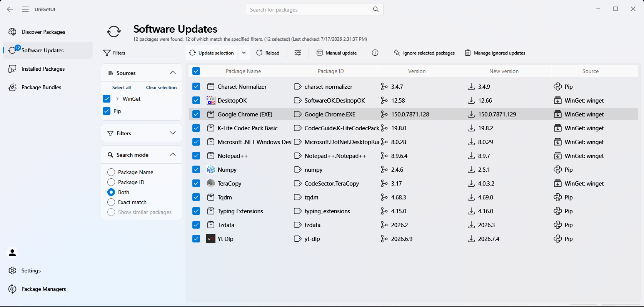The height and width of the screenshot is (307, 644).
Task: Click the large refresh updates icon
Action: (114, 32)
